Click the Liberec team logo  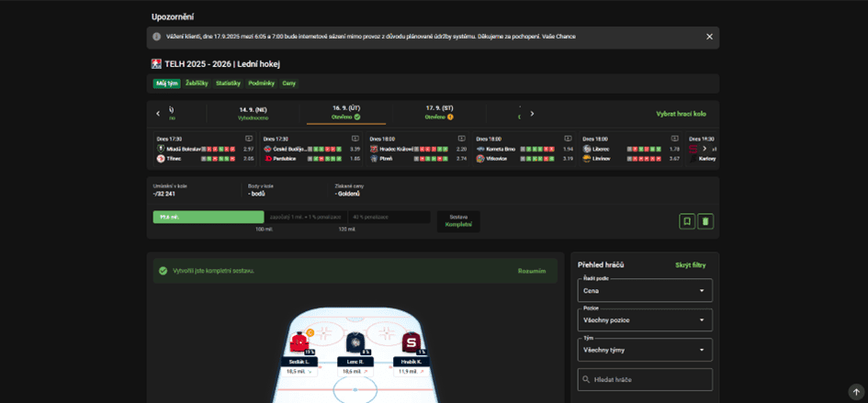click(x=587, y=149)
